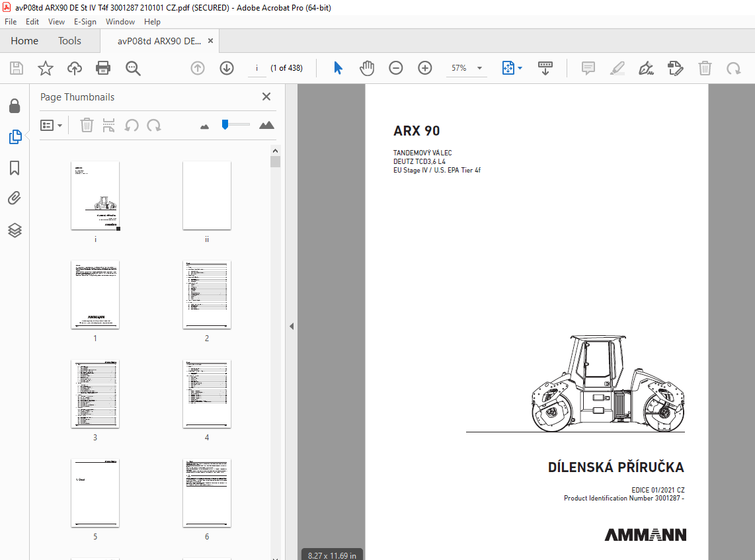Reduce thumbnail size small mountain icon
The image size is (755, 560).
205,127
